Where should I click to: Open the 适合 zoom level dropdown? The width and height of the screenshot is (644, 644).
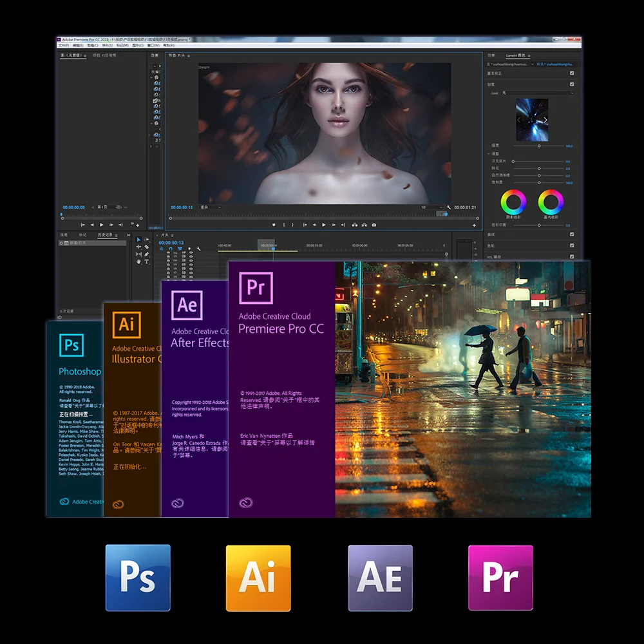coord(211,207)
